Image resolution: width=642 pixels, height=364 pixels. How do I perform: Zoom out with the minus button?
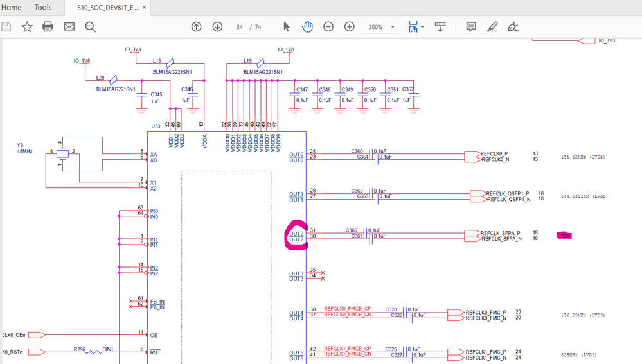(x=328, y=27)
